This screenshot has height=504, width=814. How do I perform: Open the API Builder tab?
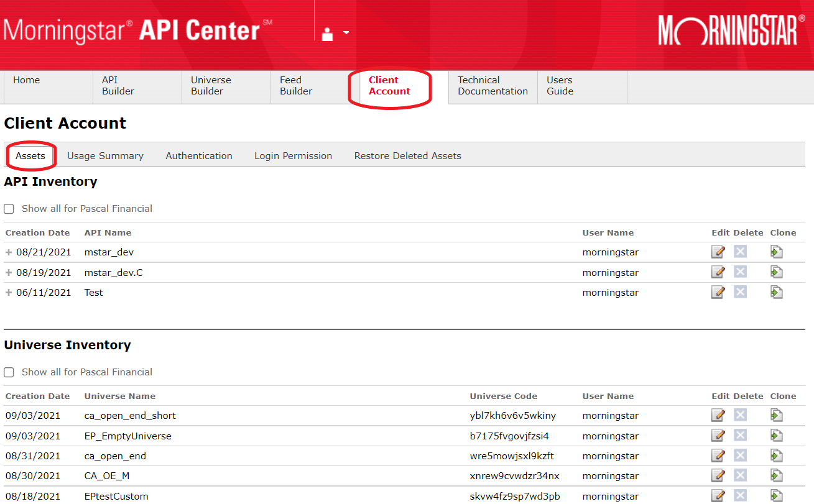pyautogui.click(x=137, y=86)
